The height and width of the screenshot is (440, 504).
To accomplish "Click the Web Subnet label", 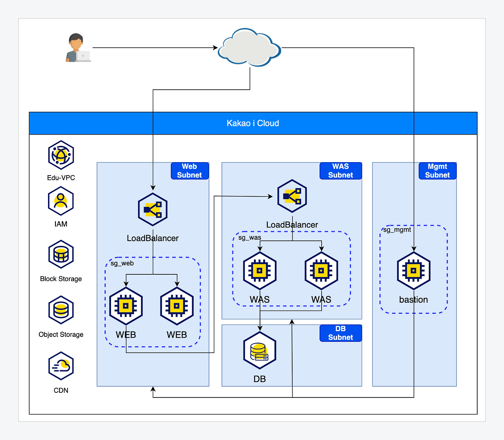I will pos(190,171).
